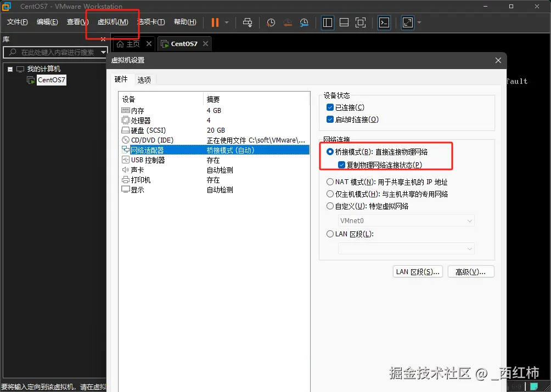Viewport: 551px width, 392px height.
Task: Click the pause virtual machine icon
Action: pyautogui.click(x=215, y=22)
